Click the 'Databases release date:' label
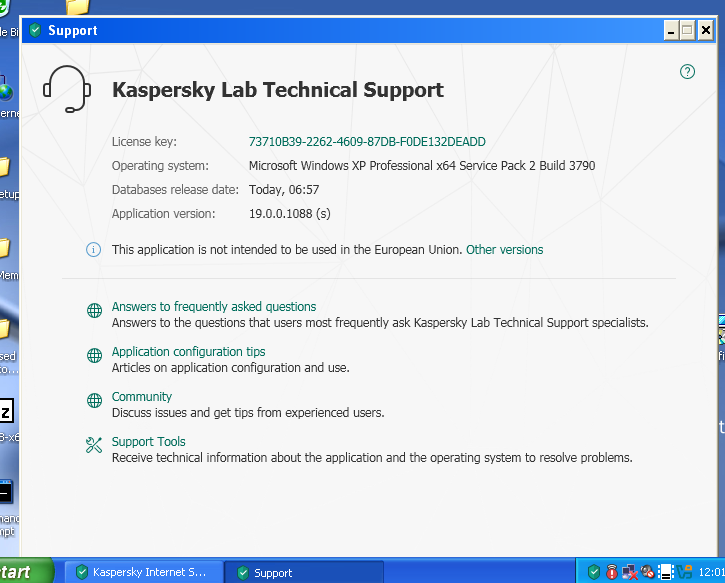The image size is (725, 583). pos(175,190)
